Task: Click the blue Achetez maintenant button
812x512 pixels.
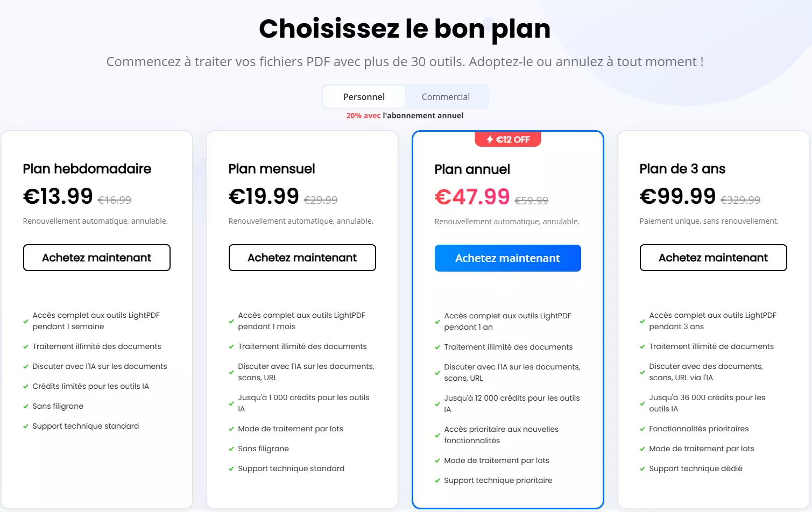Action: tap(507, 258)
